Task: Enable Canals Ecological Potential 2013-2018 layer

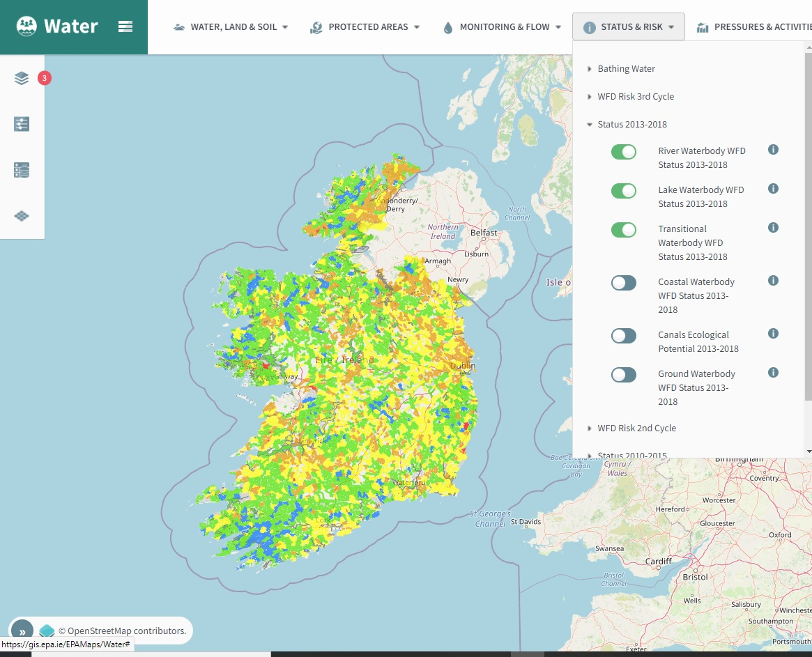Action: (x=624, y=336)
